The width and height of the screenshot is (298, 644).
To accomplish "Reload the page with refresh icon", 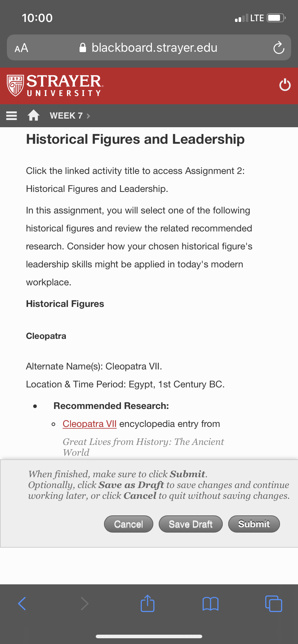I will (x=279, y=48).
